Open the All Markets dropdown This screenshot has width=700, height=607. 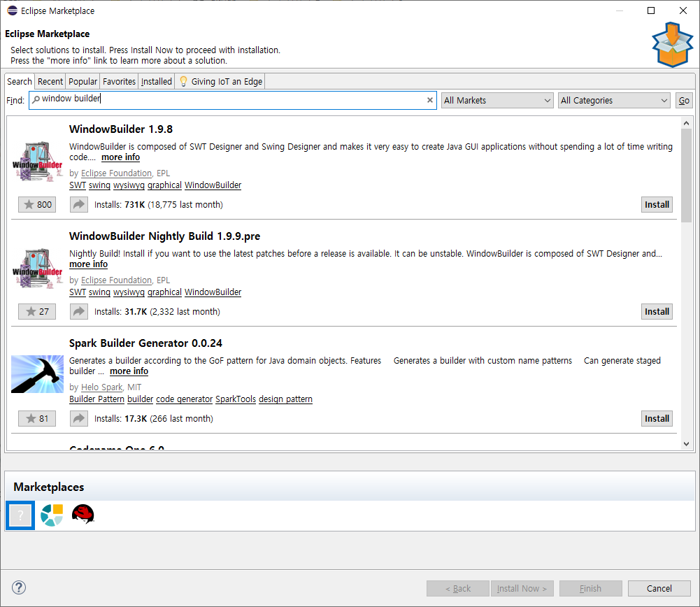click(497, 101)
